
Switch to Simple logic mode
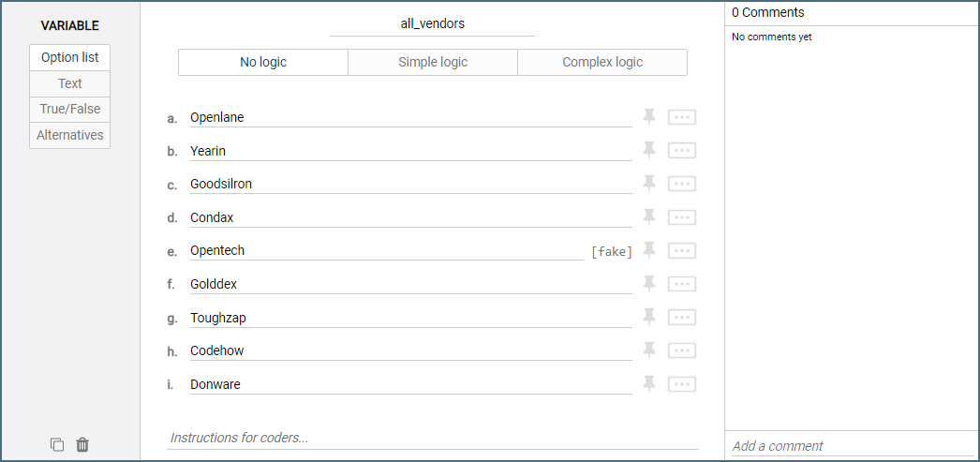coord(433,63)
